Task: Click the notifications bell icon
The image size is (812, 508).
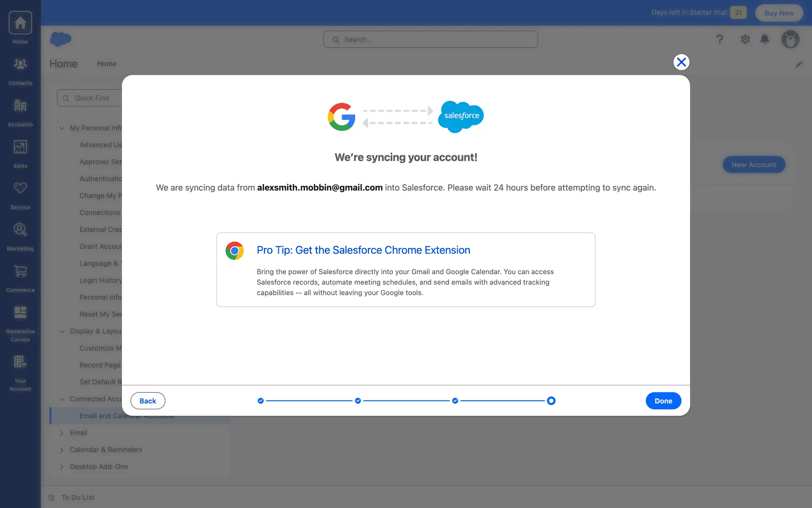Action: pos(765,39)
